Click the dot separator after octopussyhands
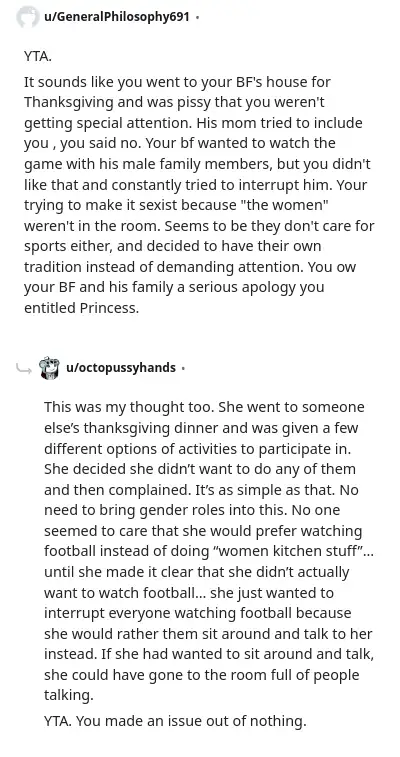 [x=183, y=369]
